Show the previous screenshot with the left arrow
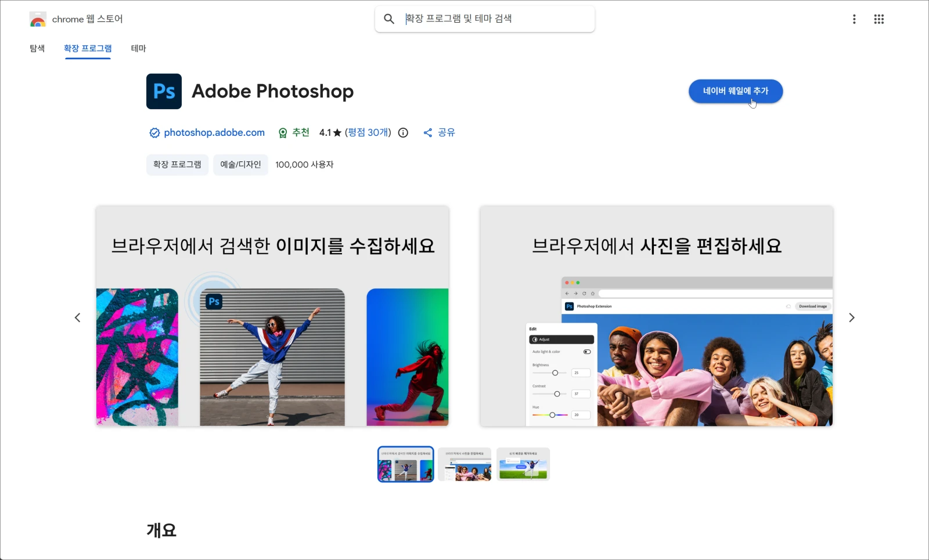Image resolution: width=929 pixels, height=560 pixels. [x=78, y=317]
